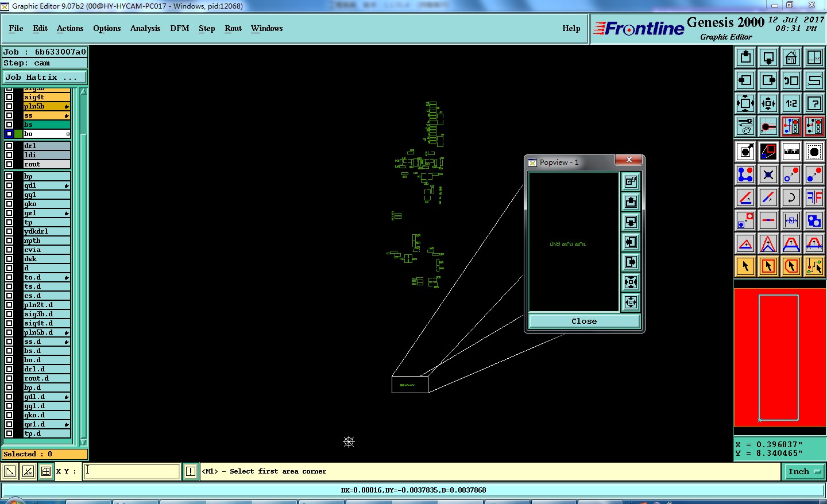Click zoom in icon in Popview window
The image size is (827, 504).
tap(631, 282)
